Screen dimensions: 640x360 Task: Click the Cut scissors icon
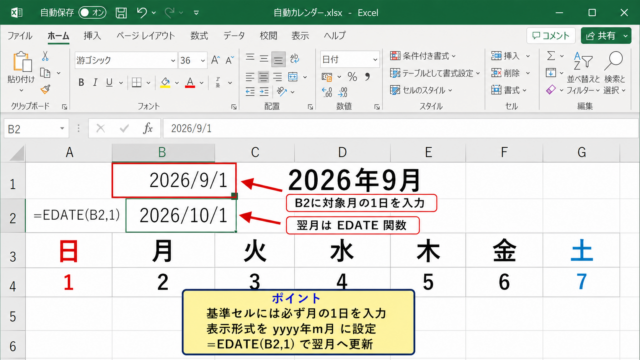tap(45, 56)
